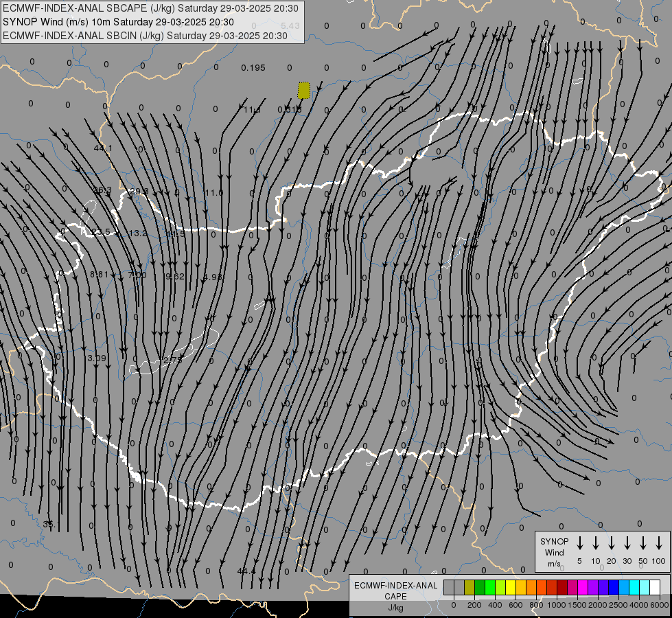The image size is (672, 618).
Task: Click the 0.516 value beside the olive patch
Action: 290,110
